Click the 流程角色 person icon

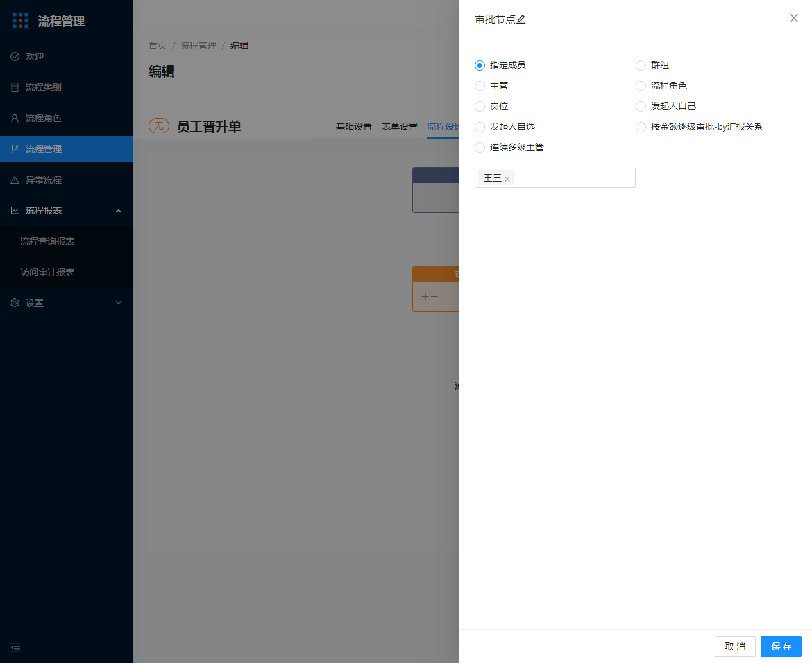(15, 118)
